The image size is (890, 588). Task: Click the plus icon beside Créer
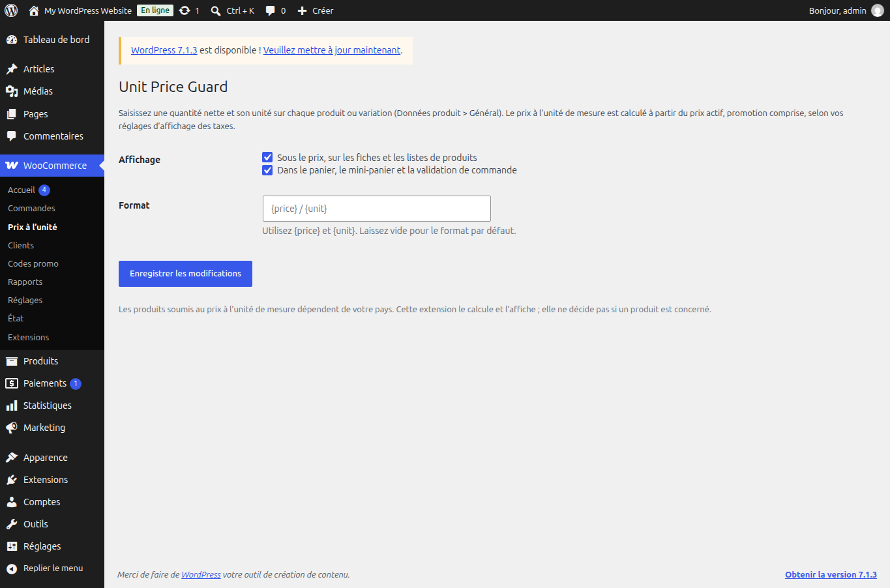pyautogui.click(x=302, y=10)
